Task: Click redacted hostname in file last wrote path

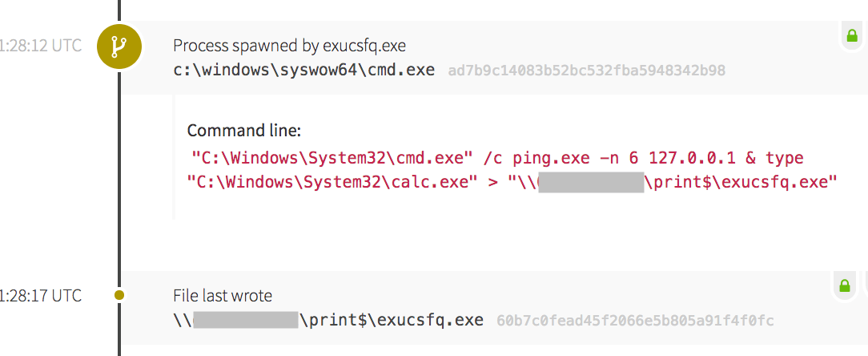Action: [x=247, y=321]
